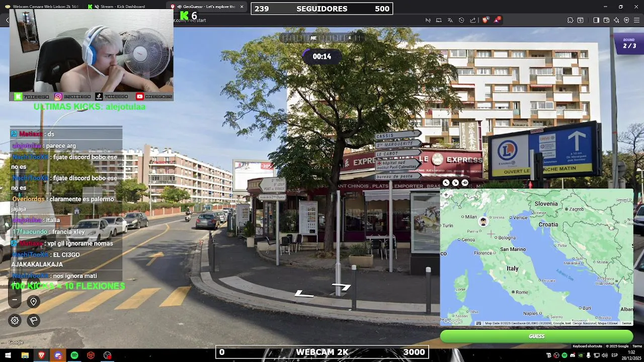Screen dimensions: 644x362
Task: Open the Discord taskbar icon
Action: [x=58, y=355]
